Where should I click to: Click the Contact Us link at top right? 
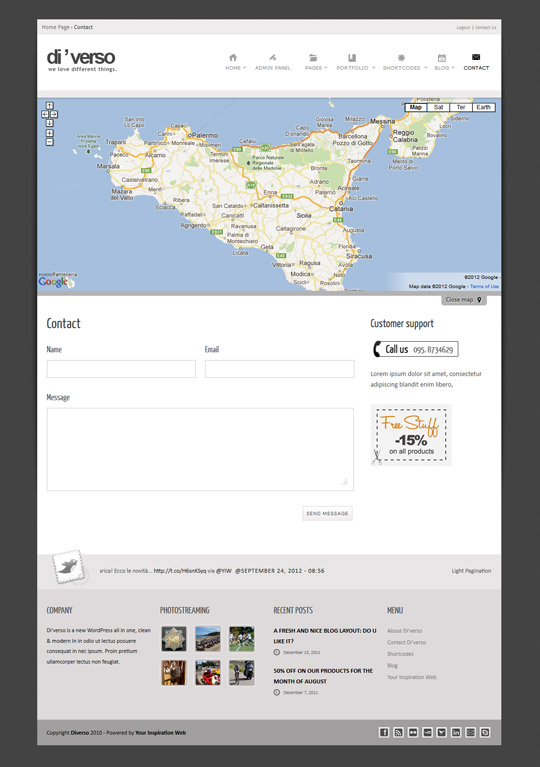[x=486, y=27]
